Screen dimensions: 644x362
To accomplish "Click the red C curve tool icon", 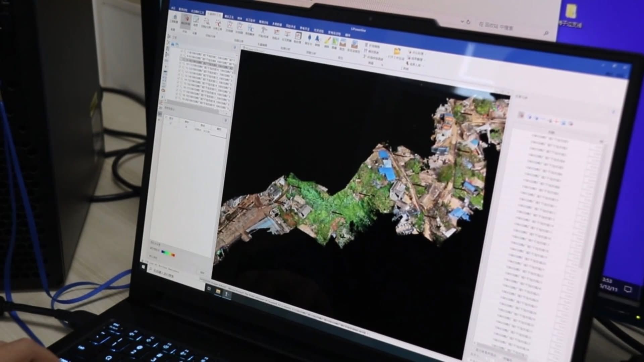I will 218,24.
